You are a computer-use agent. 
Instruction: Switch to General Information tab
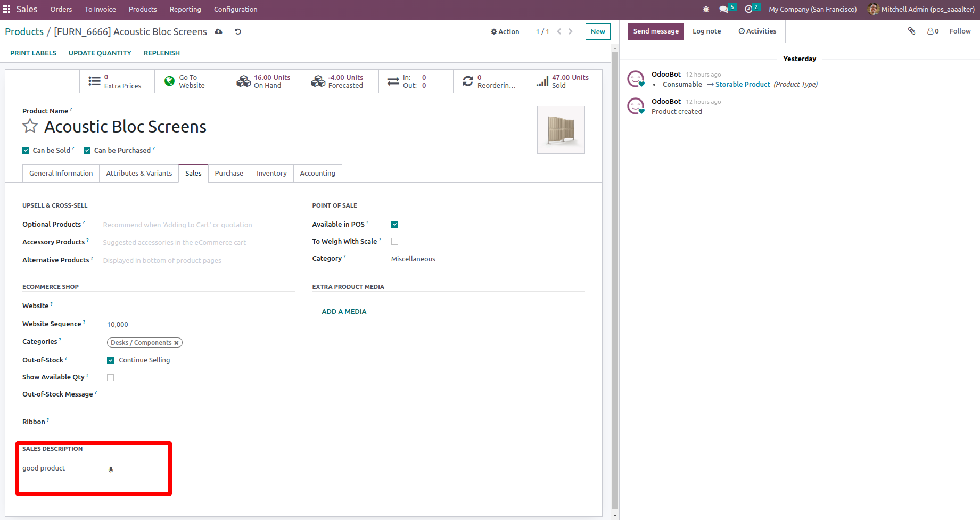point(61,174)
